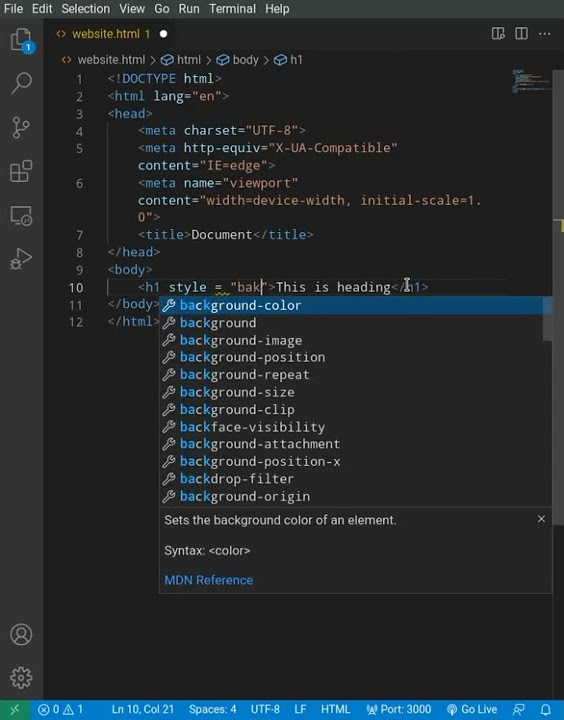Viewport: 564px width, 720px height.
Task: Click Ln 10, Col 21 in status bar
Action: (143, 710)
